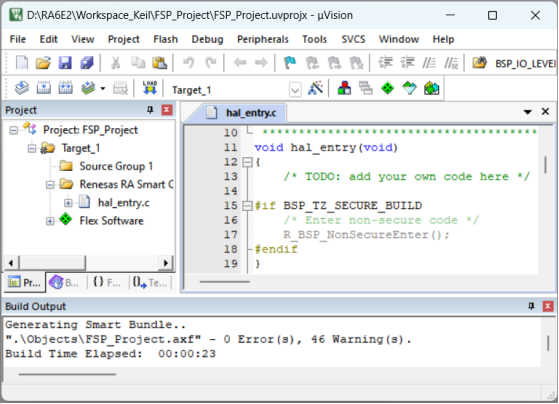Screen dimensions: 559x404
Task: Open the SVCS menu
Action: point(353,39)
